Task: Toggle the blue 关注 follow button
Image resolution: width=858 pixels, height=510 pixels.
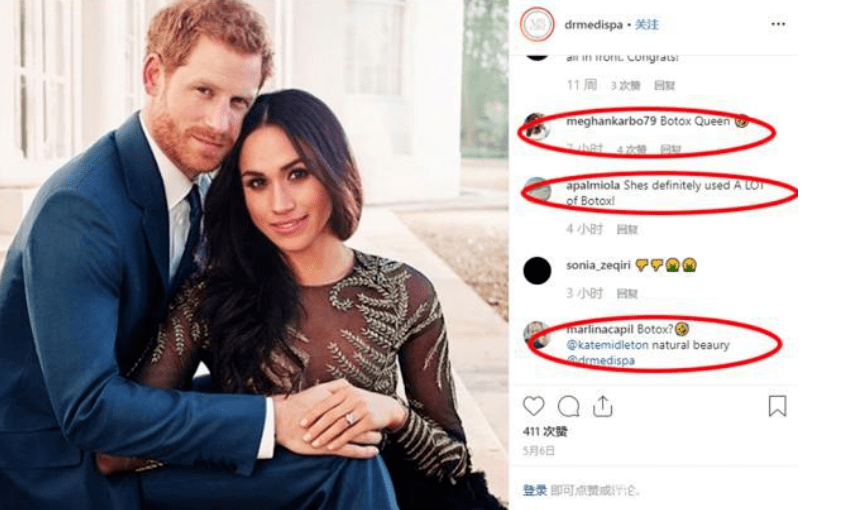Action: (647, 24)
